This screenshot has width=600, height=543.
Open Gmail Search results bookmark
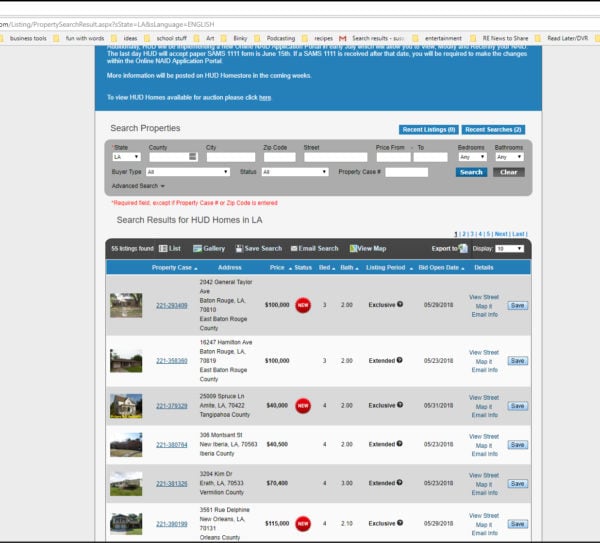[x=372, y=38]
